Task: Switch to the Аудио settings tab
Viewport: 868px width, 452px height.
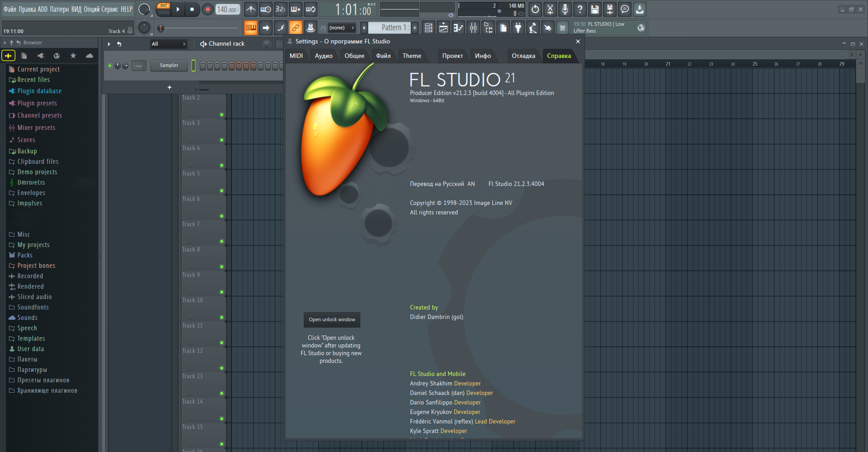Action: pos(324,56)
